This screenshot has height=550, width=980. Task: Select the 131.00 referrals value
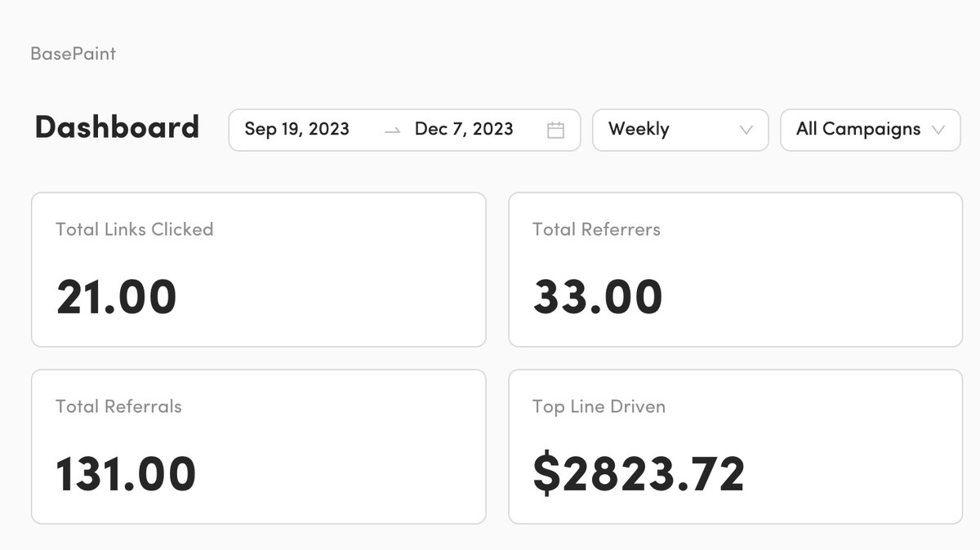[x=126, y=473]
